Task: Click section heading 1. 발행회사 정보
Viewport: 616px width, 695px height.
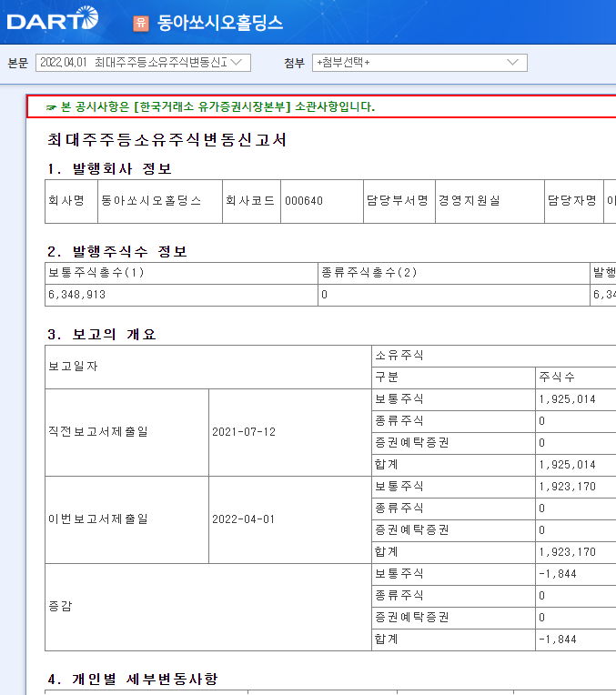Action: pyautogui.click(x=109, y=169)
